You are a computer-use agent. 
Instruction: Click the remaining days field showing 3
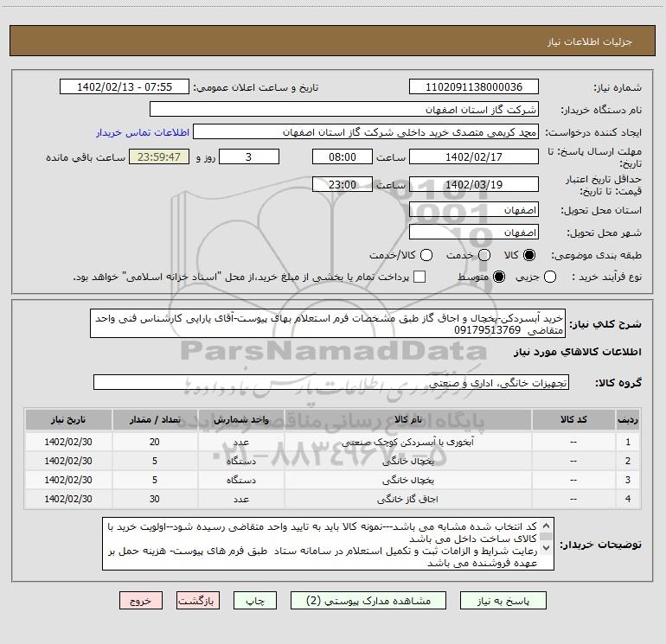(249, 157)
